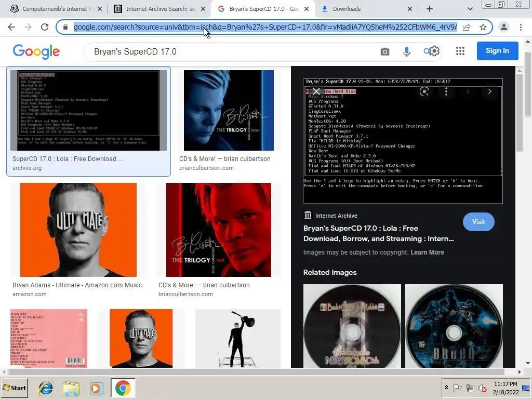Screen dimensions: 532x399
Task: Click the muted volume tray icon
Action: point(482,388)
